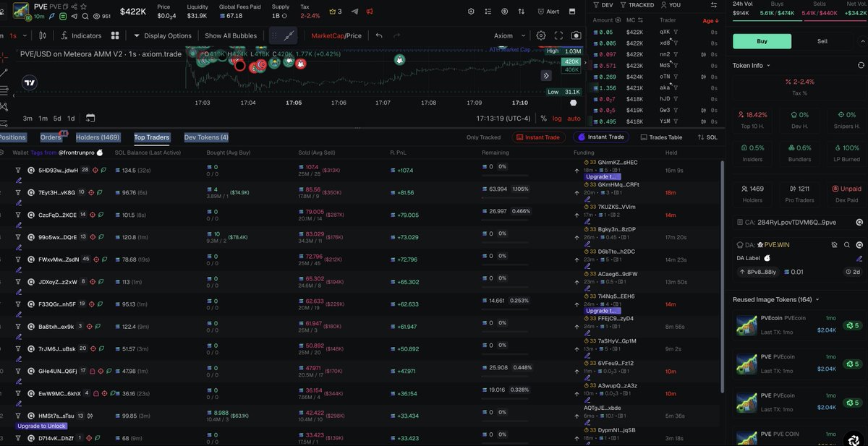Switch to Holders (1469) tab

tap(98, 137)
